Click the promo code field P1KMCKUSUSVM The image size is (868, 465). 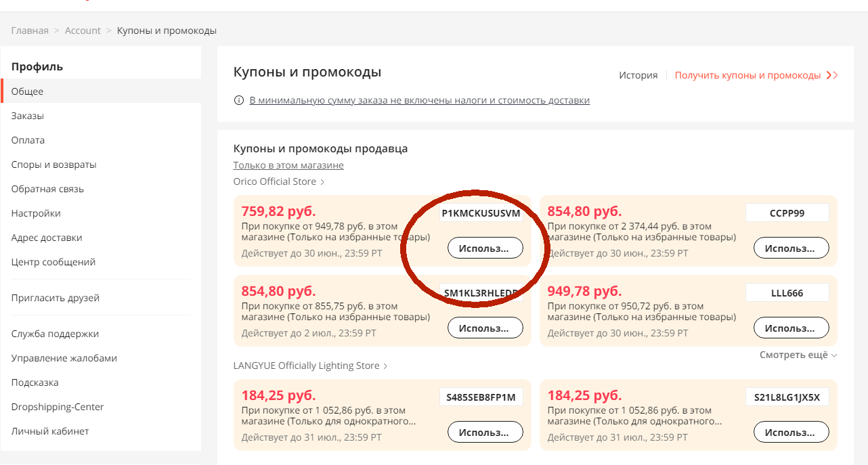[x=481, y=213]
